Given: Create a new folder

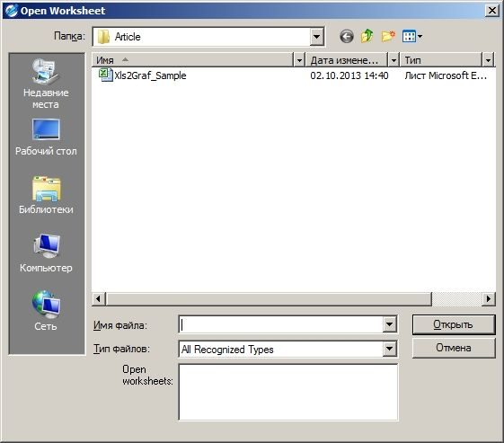Looking at the screenshot, I should click(388, 36).
